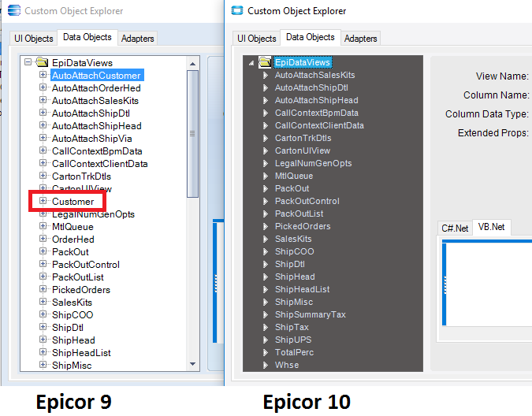Expand the Customer node in Epicor 9
The height and width of the screenshot is (416, 532).
tap(43, 201)
